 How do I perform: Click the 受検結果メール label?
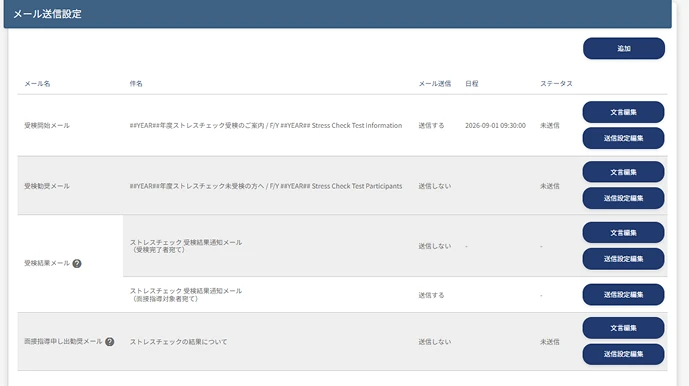tap(47, 263)
